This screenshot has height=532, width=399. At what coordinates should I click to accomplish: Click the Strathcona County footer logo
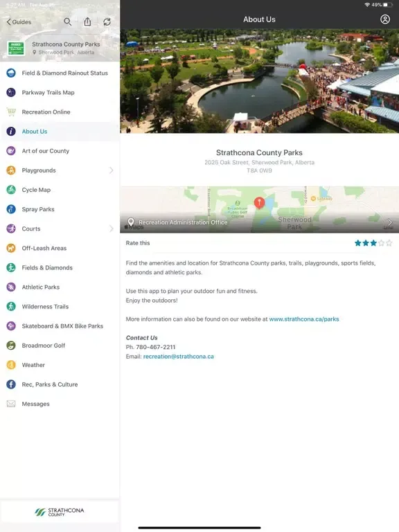(x=60, y=512)
